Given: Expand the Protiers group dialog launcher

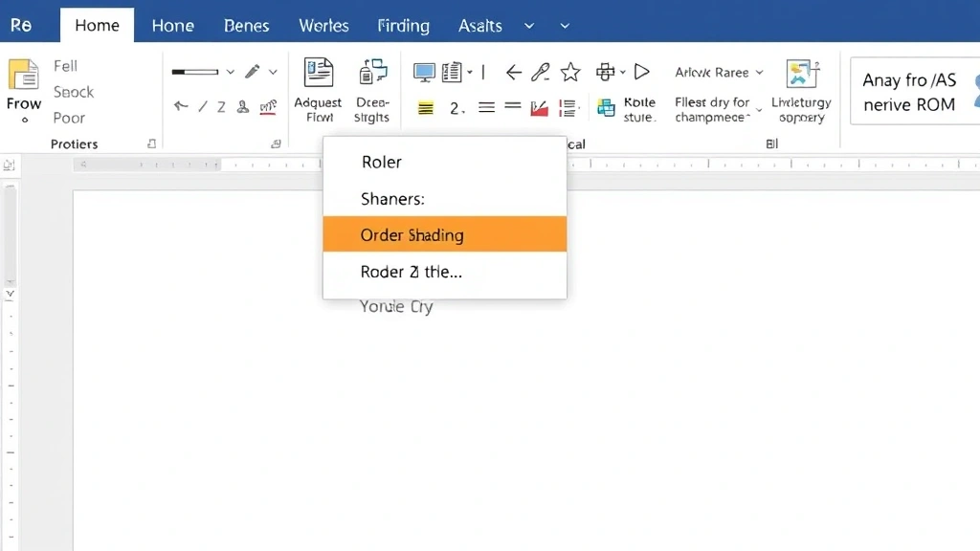Looking at the screenshot, I should pyautogui.click(x=151, y=143).
